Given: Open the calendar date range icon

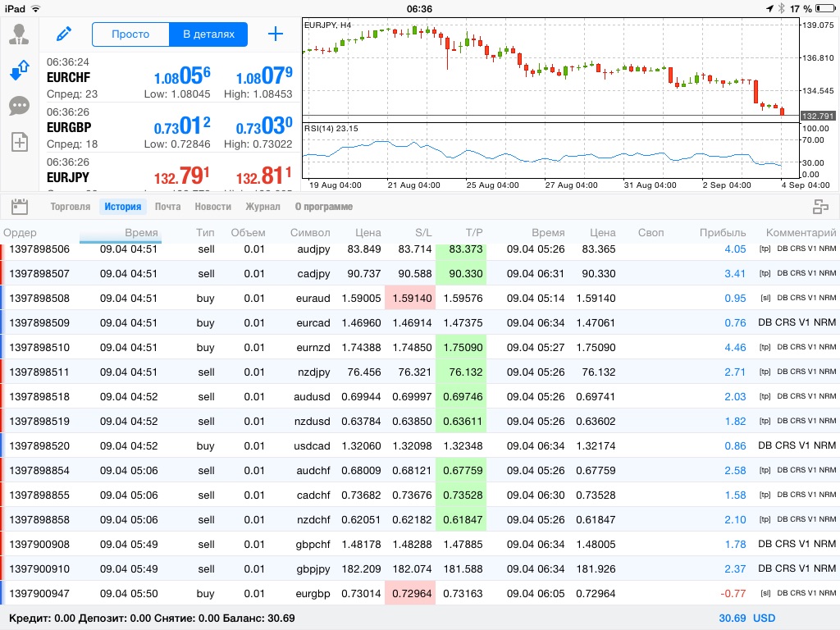Looking at the screenshot, I should (20, 206).
